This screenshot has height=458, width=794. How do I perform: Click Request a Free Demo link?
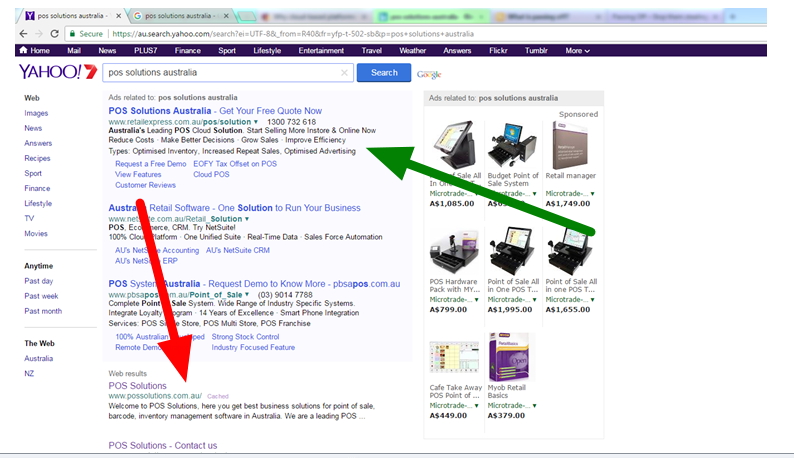151,164
